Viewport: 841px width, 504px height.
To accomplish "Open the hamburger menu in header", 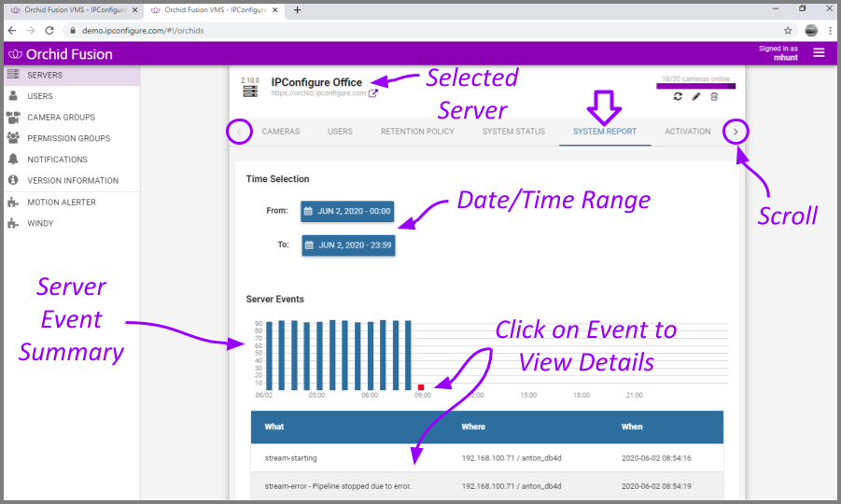I will (819, 52).
